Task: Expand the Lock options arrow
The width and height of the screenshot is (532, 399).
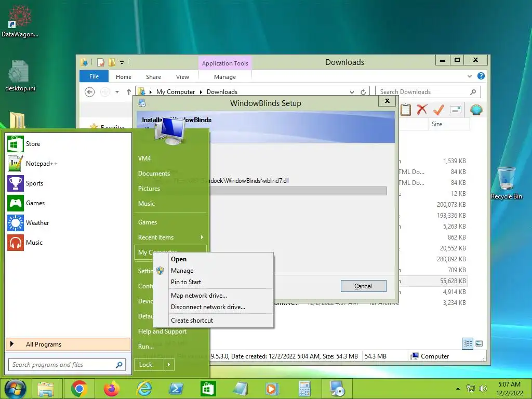Action: click(169, 365)
